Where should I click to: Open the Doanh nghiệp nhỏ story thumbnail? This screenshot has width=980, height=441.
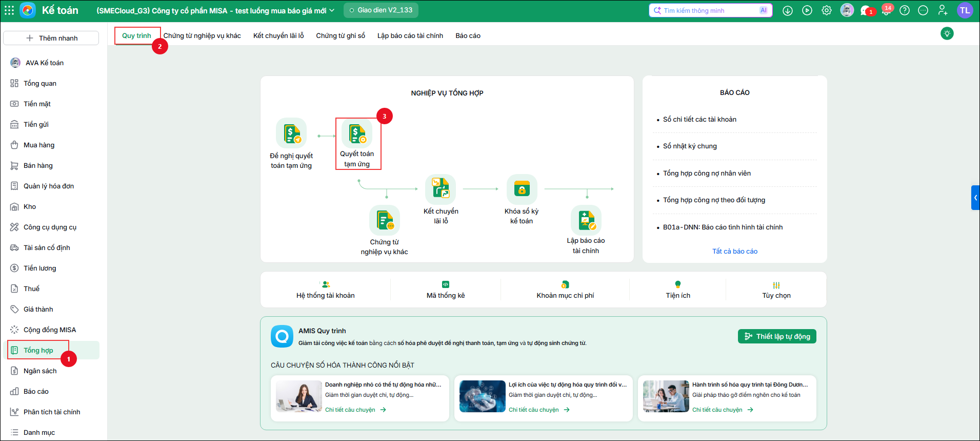(299, 396)
